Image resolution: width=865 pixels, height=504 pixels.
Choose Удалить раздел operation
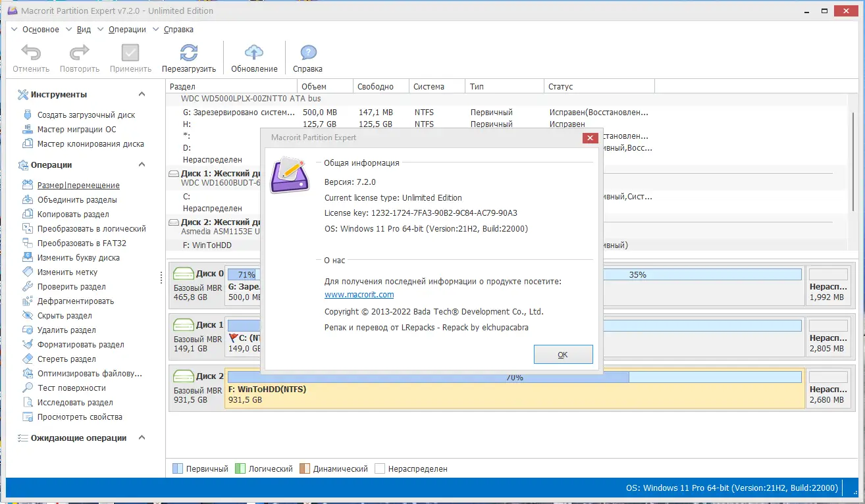tap(66, 330)
